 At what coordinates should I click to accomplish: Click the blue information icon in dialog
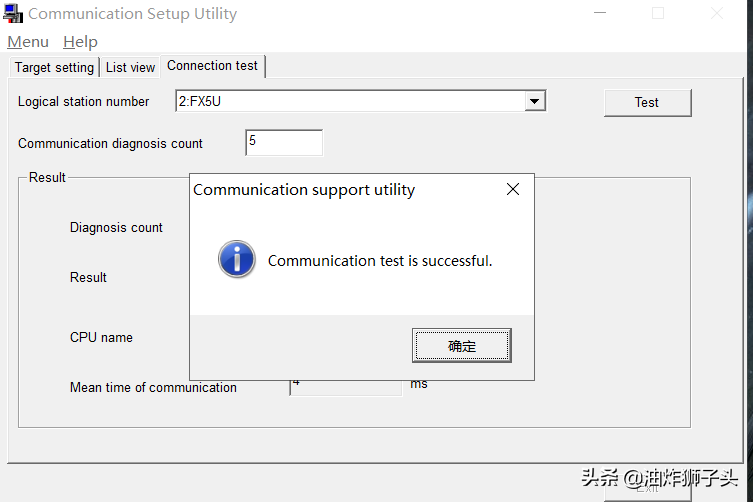pyautogui.click(x=237, y=259)
